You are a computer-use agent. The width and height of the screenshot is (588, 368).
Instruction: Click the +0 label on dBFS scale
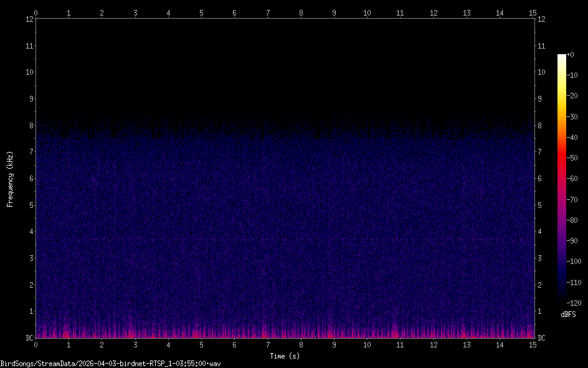pyautogui.click(x=571, y=55)
